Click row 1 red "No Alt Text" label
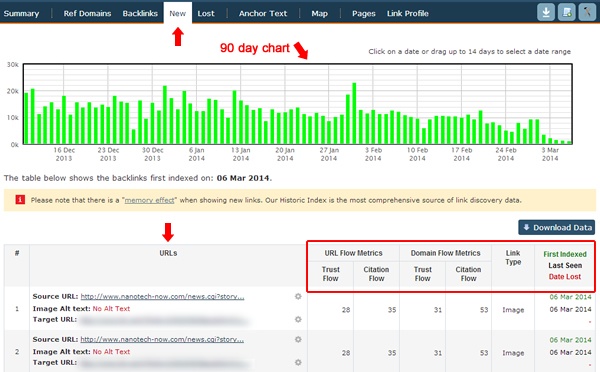 click(x=111, y=308)
